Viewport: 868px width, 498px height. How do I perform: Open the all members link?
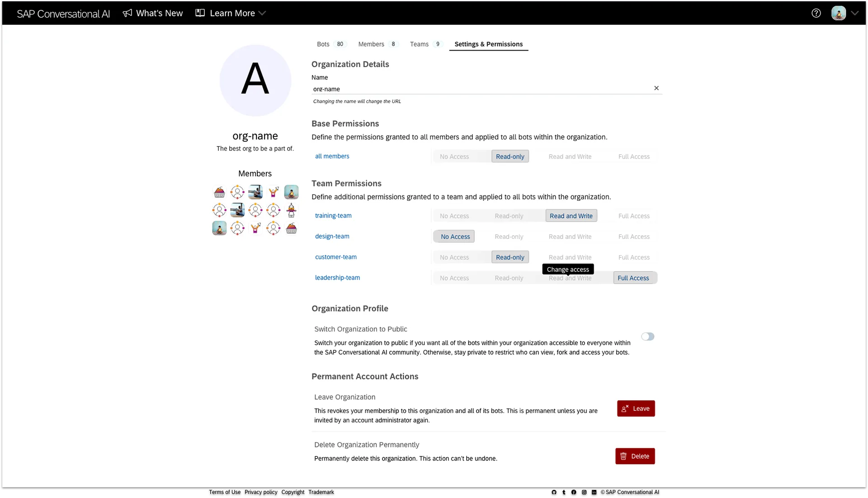coord(332,156)
